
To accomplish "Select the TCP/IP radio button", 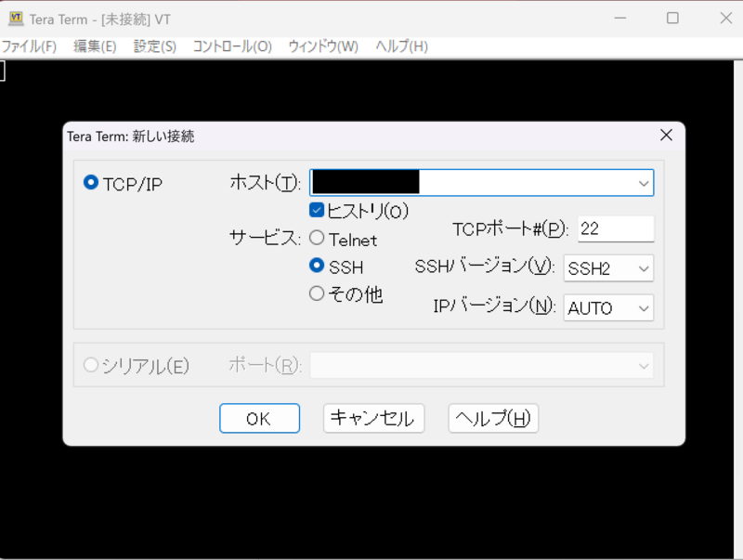I will [90, 182].
